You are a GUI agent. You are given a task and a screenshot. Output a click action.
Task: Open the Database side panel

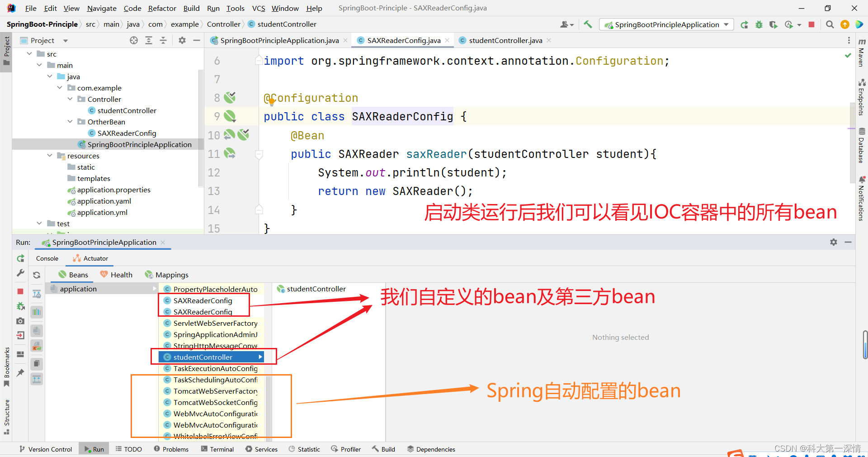862,146
